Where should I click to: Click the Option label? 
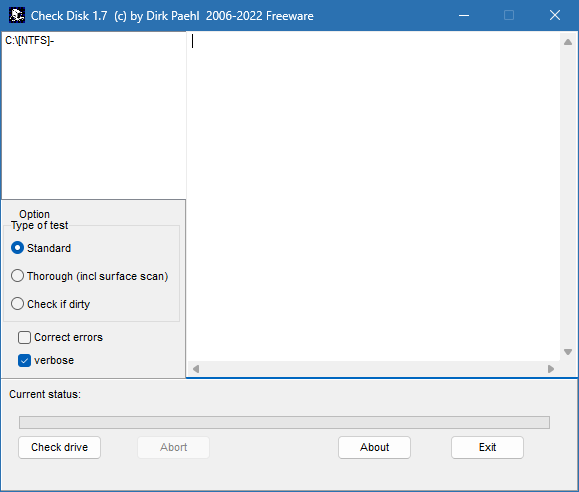pos(34,214)
